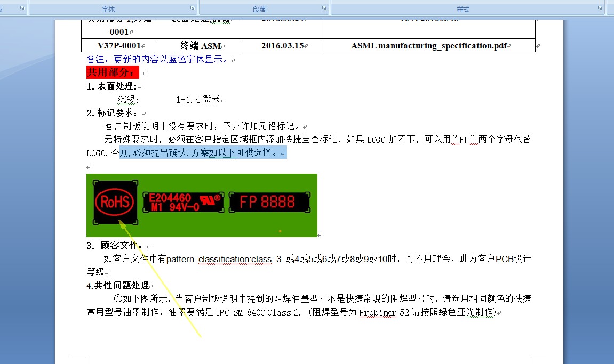
Task: Click the phrase 绿色亚光制作
Action: coord(466,312)
